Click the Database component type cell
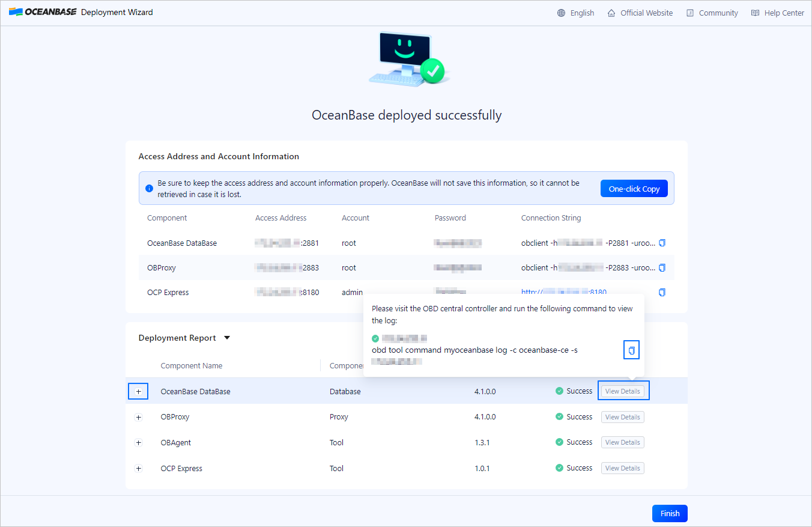The image size is (812, 527). [x=345, y=391]
